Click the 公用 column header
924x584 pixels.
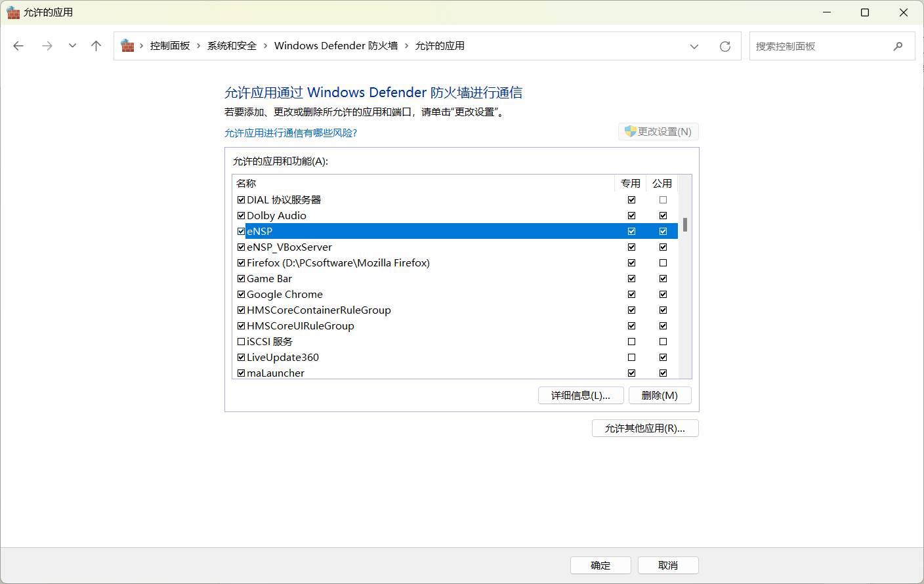coord(662,183)
